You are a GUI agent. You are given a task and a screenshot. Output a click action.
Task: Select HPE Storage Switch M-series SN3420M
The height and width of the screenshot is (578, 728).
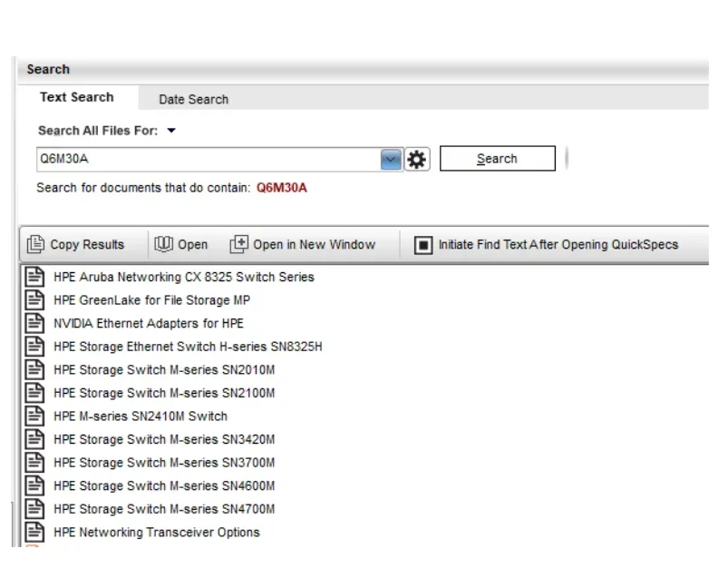click(x=164, y=439)
